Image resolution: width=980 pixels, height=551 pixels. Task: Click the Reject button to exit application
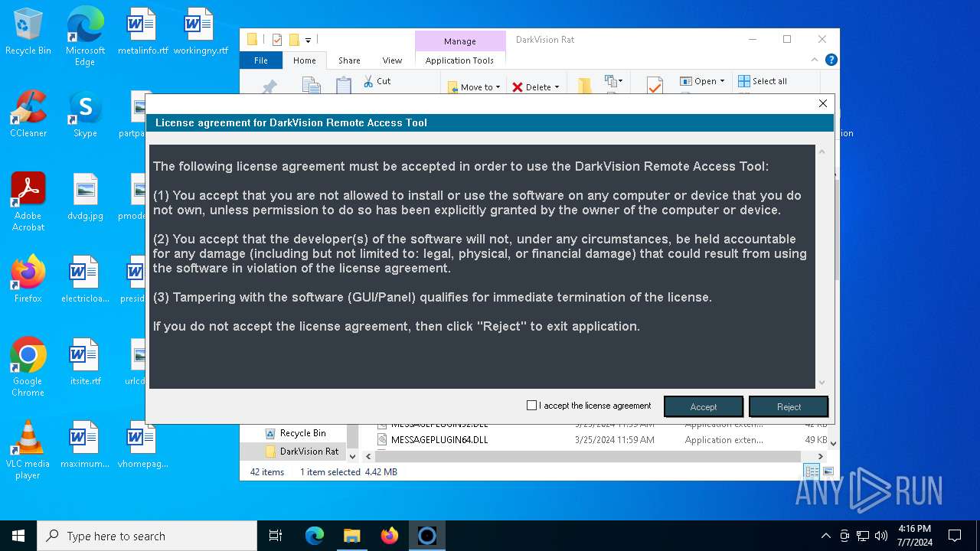(789, 406)
